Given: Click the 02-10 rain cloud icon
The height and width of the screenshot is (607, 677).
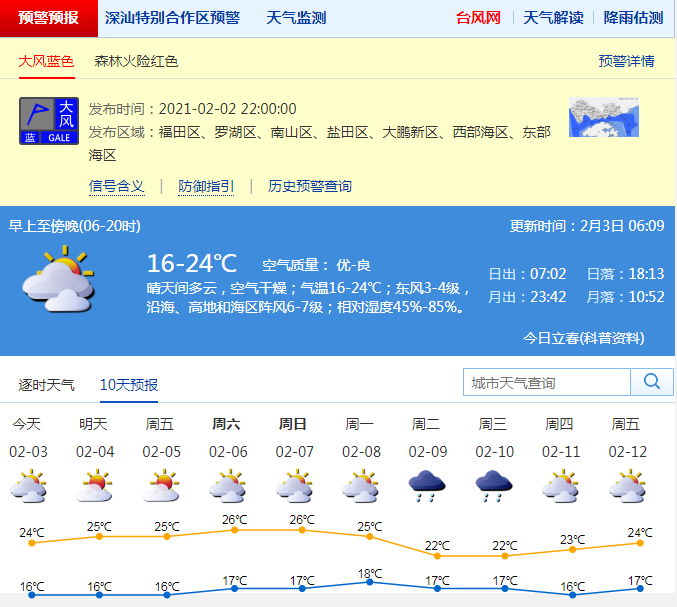Looking at the screenshot, I should [x=494, y=486].
